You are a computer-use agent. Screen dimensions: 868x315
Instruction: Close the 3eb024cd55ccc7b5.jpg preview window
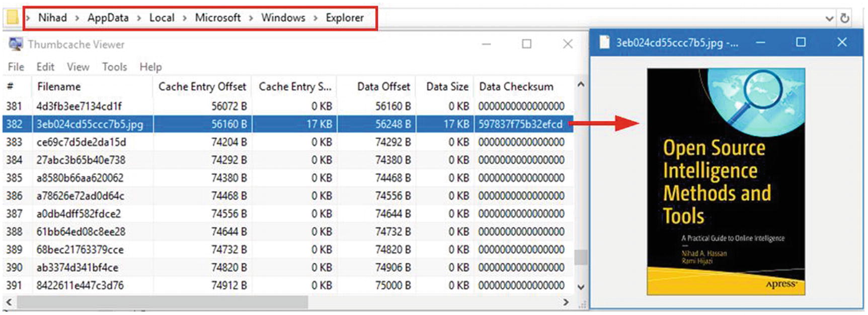(x=842, y=42)
